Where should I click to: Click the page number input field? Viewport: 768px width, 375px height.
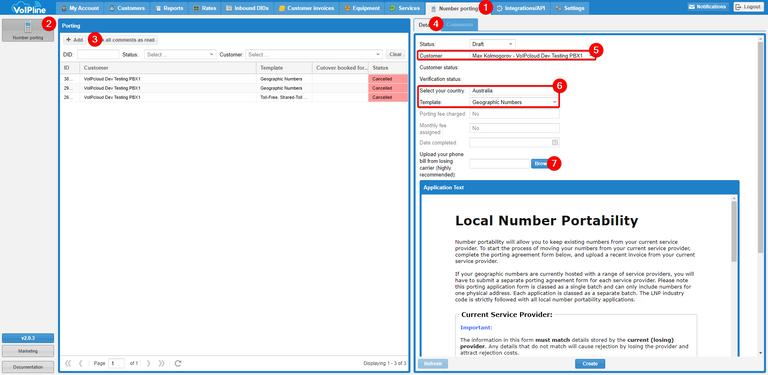(x=116, y=363)
